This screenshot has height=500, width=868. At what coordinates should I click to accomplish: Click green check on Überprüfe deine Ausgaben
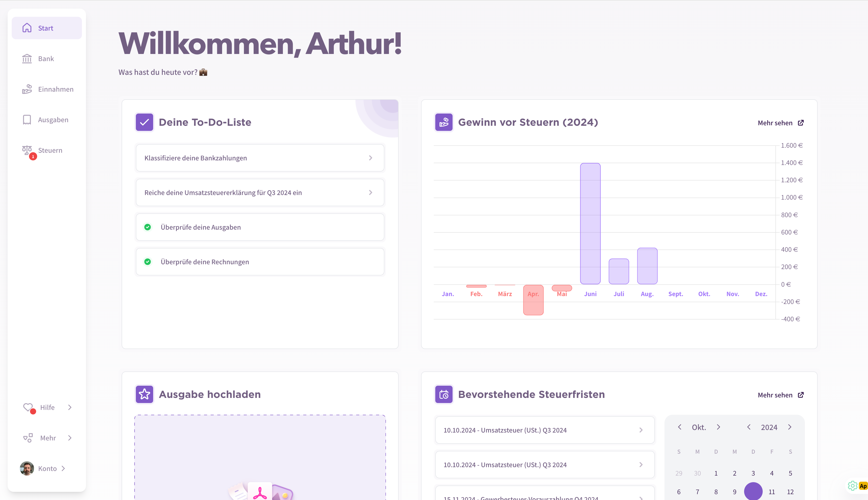148,227
